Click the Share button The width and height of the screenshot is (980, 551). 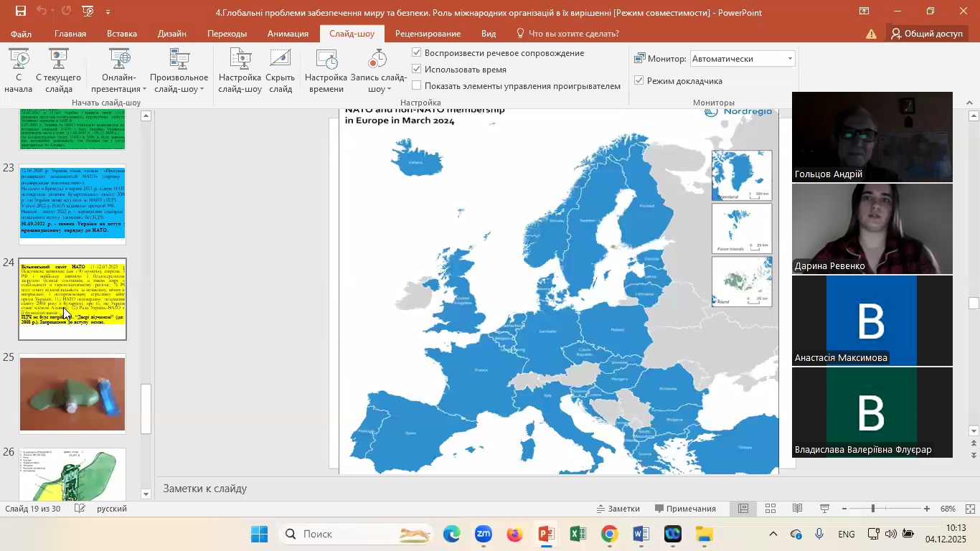click(926, 34)
